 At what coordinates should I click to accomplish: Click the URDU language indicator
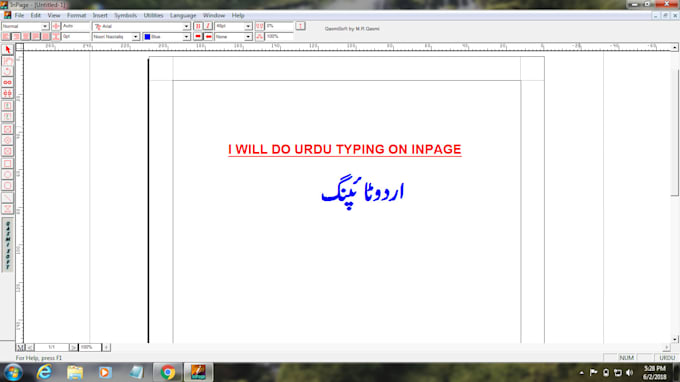pyautogui.click(x=667, y=358)
